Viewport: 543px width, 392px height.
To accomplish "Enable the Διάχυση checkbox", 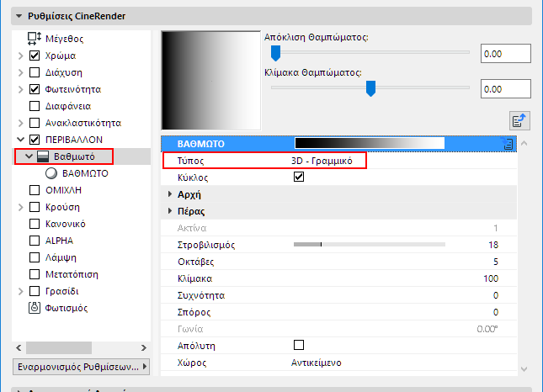I will click(x=35, y=72).
